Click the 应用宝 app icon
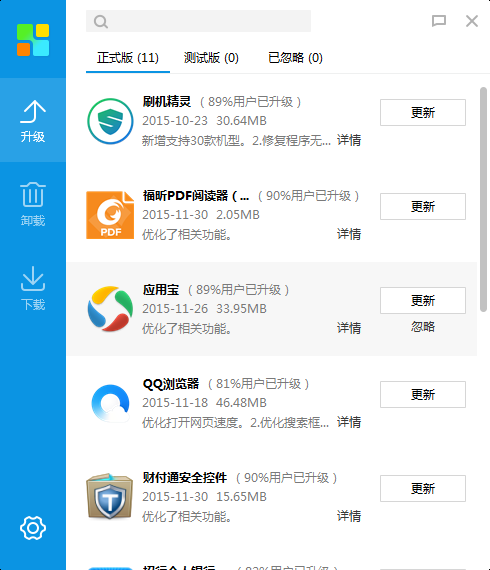This screenshot has width=490, height=570. pos(110,309)
